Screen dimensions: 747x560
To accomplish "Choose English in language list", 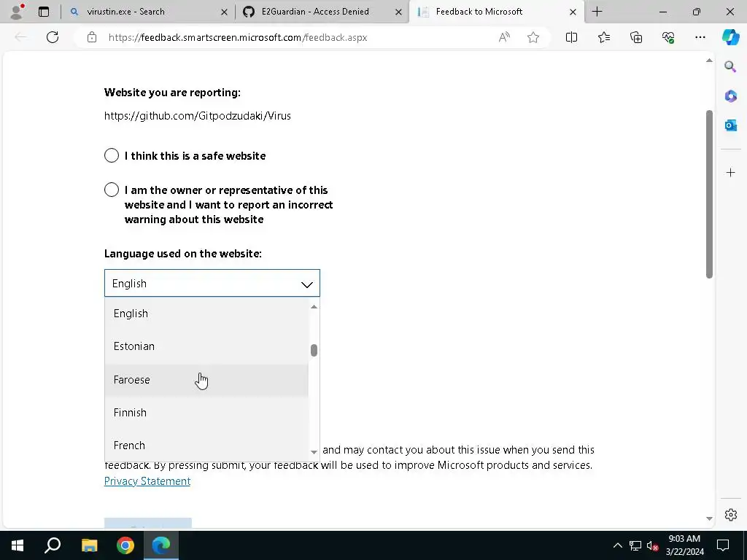I will pos(206,314).
